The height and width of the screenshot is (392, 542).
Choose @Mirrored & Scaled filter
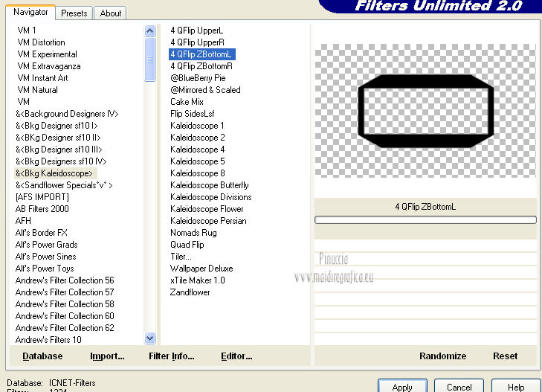point(205,90)
